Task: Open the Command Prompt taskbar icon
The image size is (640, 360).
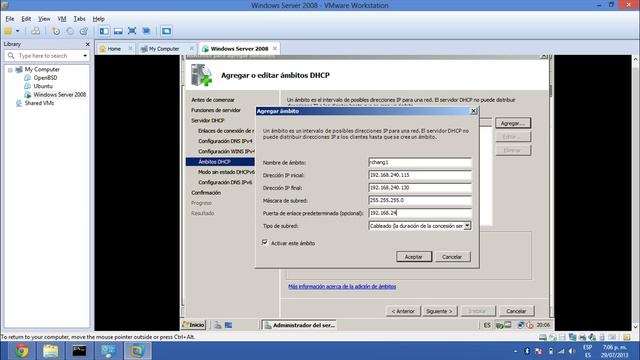Action: pos(79,351)
